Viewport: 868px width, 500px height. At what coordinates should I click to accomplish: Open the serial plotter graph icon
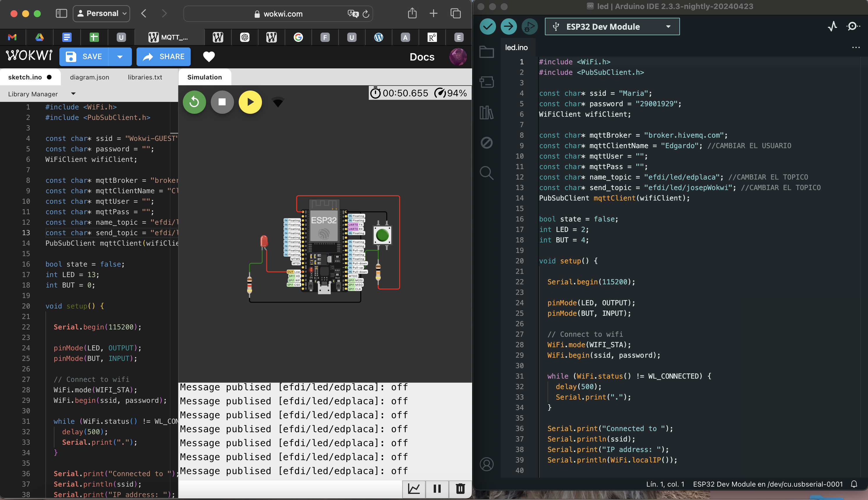(x=414, y=488)
